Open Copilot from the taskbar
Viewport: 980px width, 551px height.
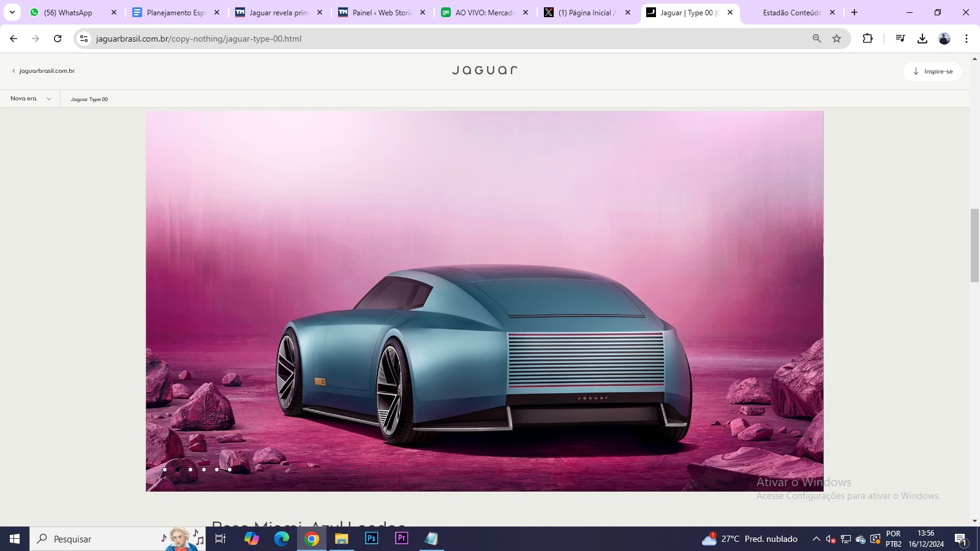click(252, 539)
